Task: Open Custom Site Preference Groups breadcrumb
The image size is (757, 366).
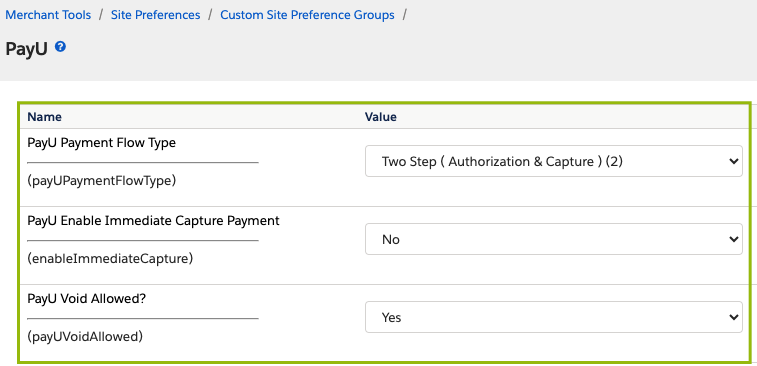Action: click(307, 15)
